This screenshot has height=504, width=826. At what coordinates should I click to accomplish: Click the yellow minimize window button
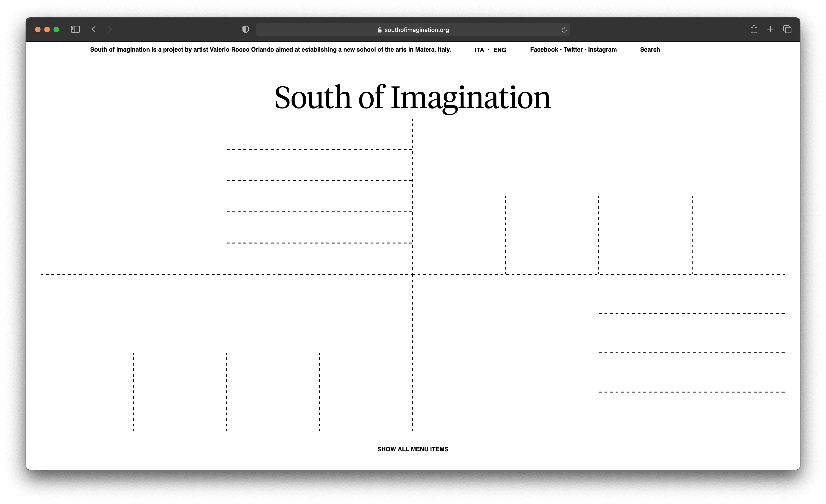tap(47, 29)
